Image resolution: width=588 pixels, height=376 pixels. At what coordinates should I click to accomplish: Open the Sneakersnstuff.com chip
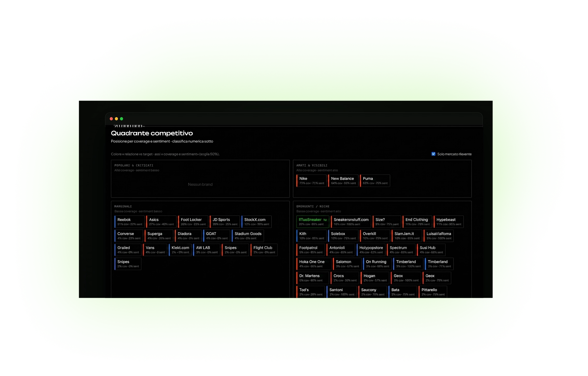[x=351, y=222]
